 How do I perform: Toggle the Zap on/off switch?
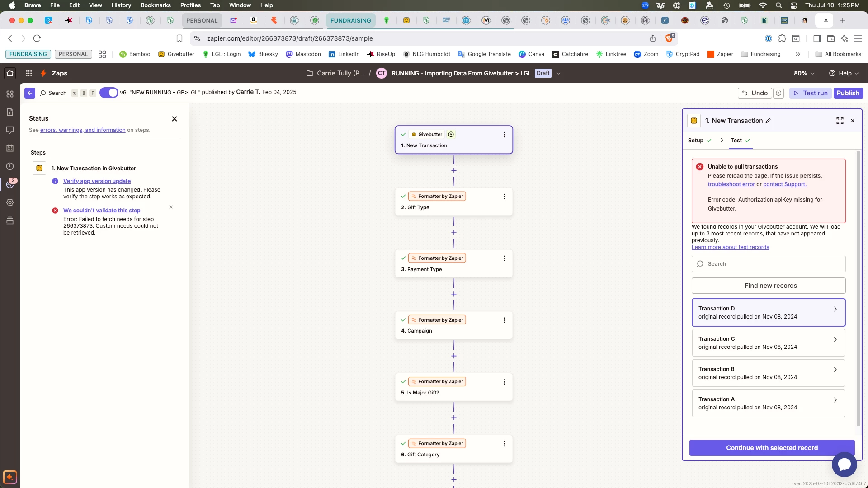[109, 93]
